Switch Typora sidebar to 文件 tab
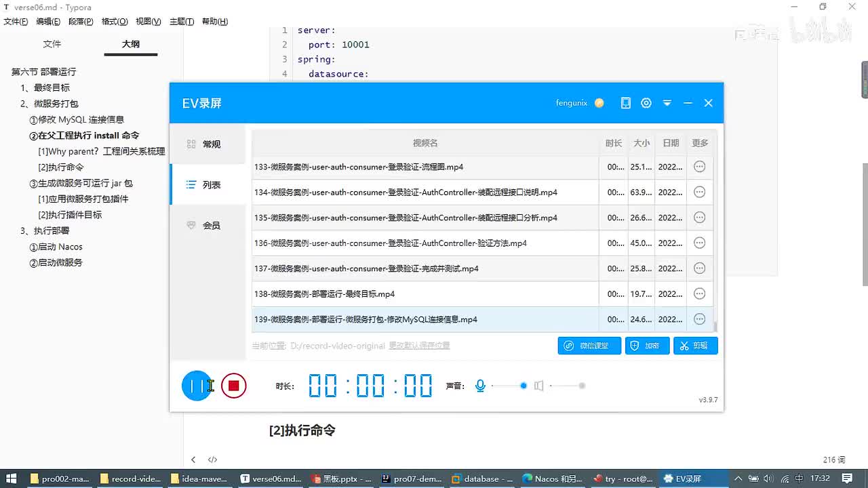This screenshot has width=868, height=488. tap(52, 44)
